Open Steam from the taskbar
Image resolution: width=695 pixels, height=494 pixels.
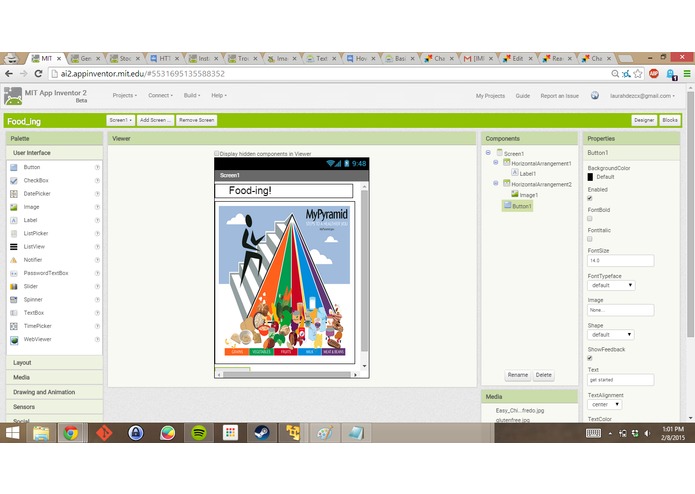262,432
